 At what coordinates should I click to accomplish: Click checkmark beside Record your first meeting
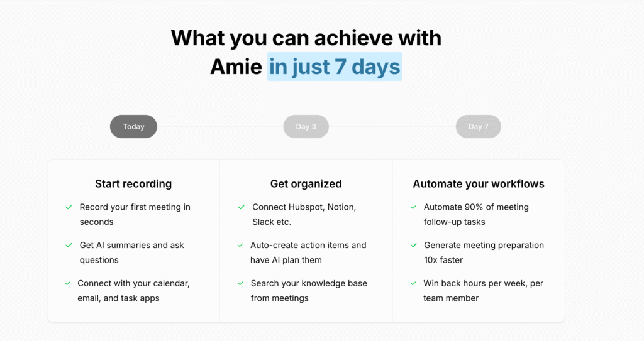pos(69,207)
